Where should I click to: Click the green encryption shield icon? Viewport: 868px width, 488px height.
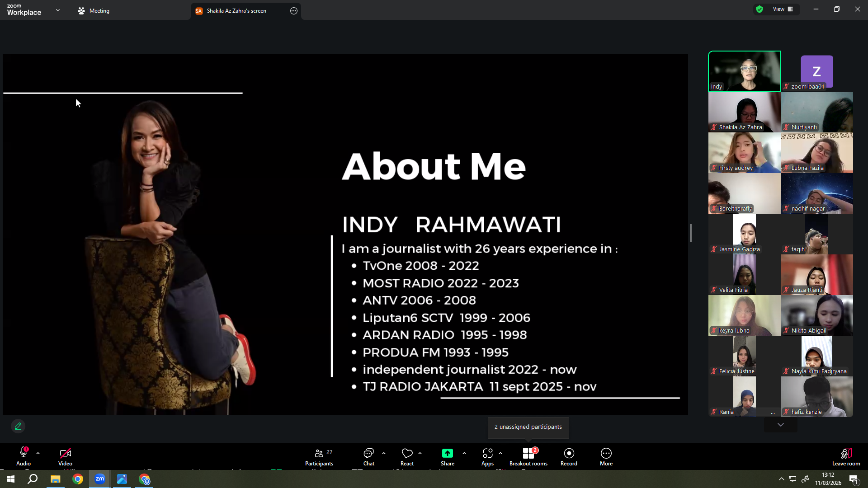coord(759,9)
